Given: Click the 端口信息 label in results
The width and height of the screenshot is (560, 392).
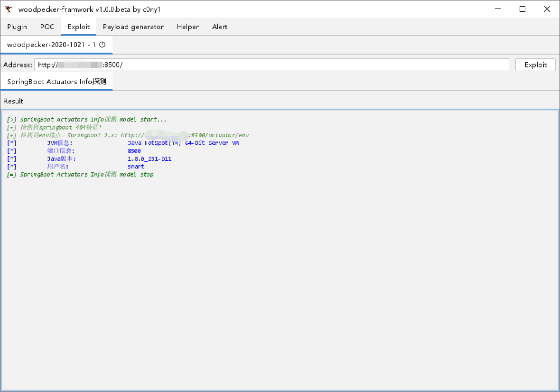Looking at the screenshot, I should point(61,151).
